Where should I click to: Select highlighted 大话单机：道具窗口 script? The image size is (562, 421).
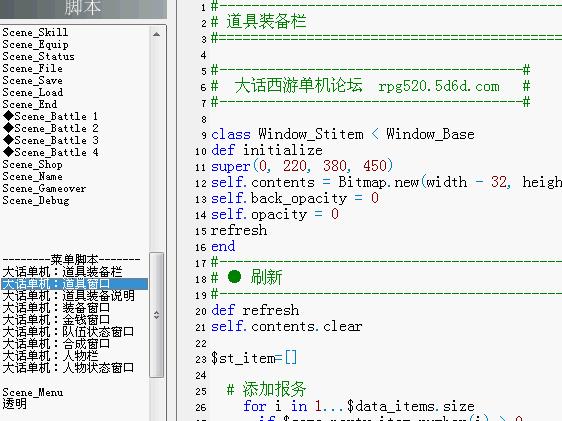pyautogui.click(x=75, y=284)
